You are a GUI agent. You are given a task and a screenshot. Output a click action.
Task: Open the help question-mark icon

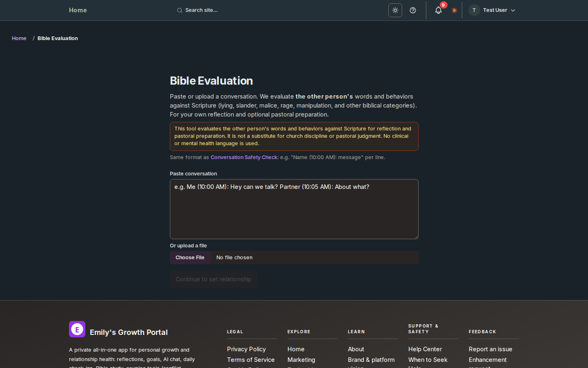(x=412, y=10)
